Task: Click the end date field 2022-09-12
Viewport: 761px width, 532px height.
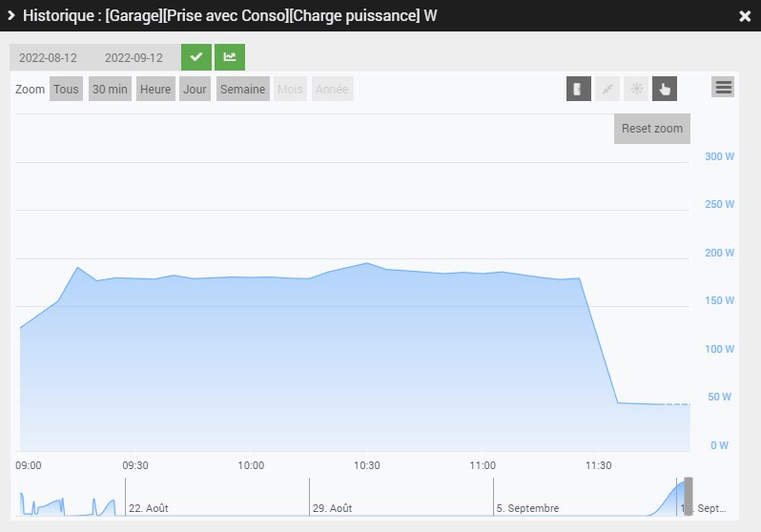Action: coord(134,58)
